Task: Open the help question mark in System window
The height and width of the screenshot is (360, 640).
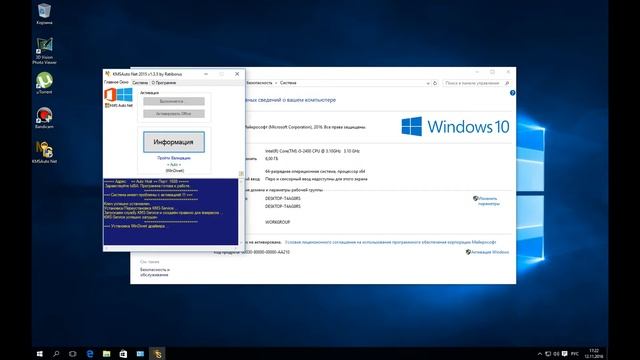Action: point(512,93)
